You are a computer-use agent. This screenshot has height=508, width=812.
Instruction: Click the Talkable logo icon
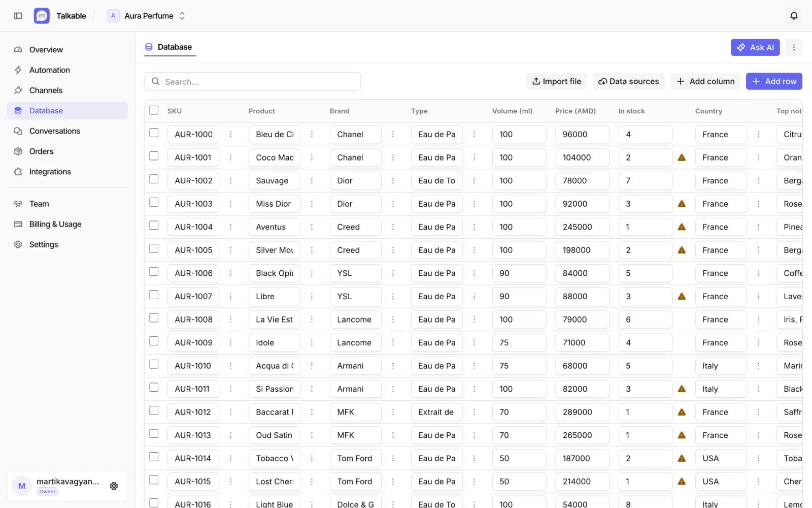click(x=42, y=16)
